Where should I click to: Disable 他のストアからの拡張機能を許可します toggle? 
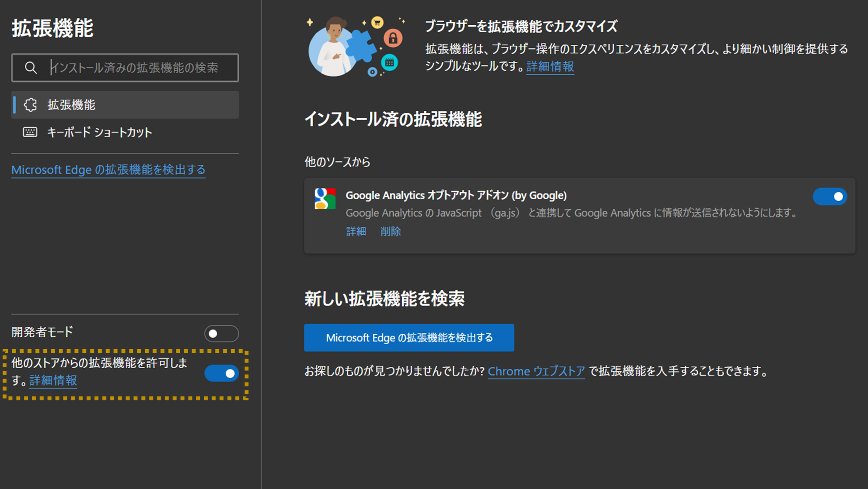point(222,373)
